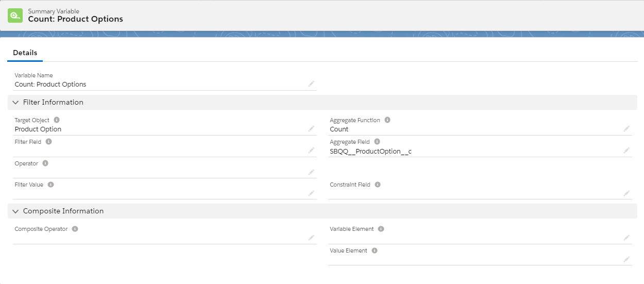Click pencil icon for Aggregate Function
The height and width of the screenshot is (284, 644).
coord(626,128)
